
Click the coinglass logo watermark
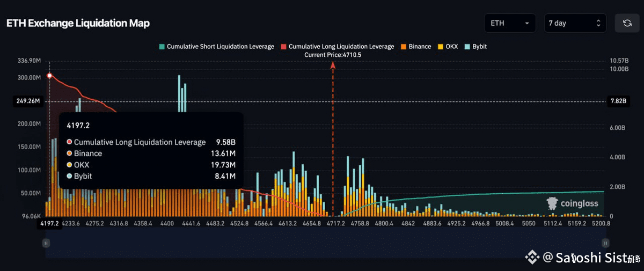point(572,203)
